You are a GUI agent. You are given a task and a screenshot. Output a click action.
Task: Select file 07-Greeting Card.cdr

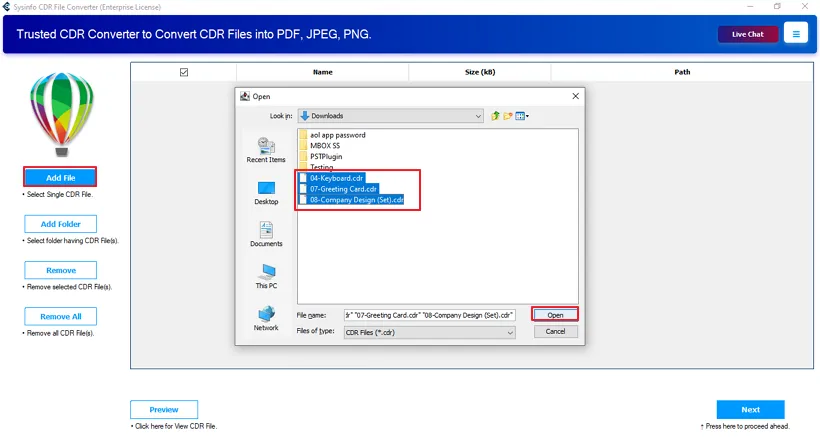tap(338, 189)
